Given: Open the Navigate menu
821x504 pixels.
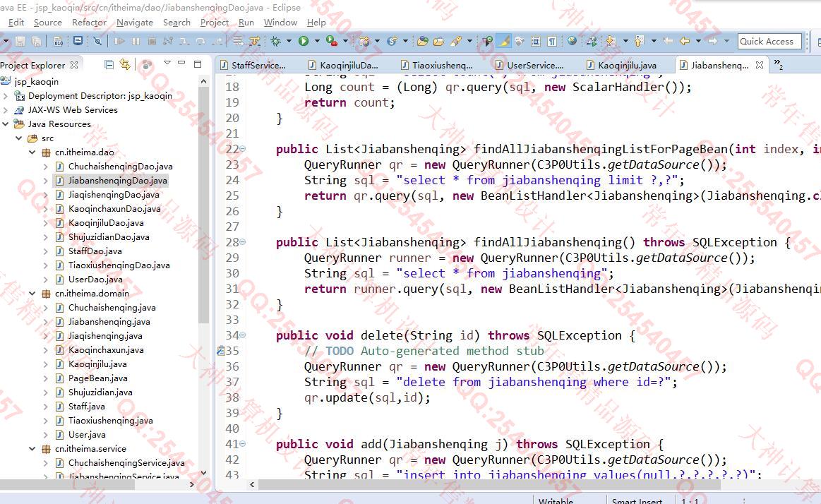Looking at the screenshot, I should coord(135,23).
